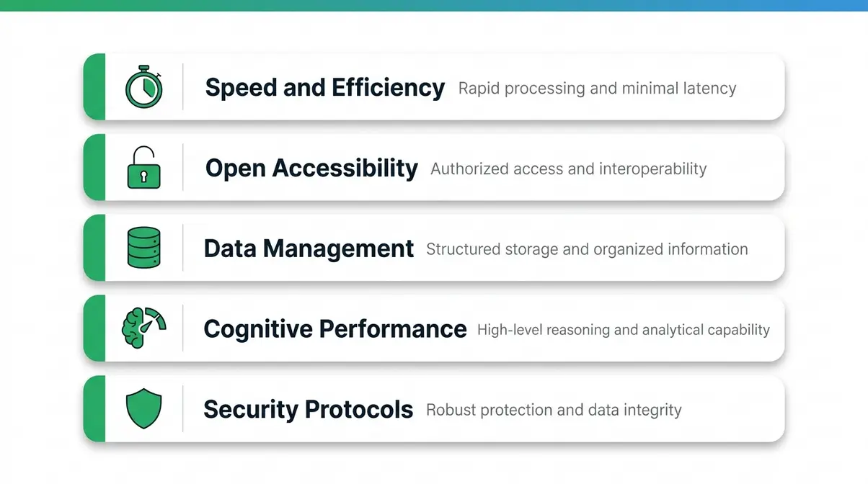868x484 pixels.
Task: Click green accent bar on Speed card
Action: pyautogui.click(x=94, y=86)
